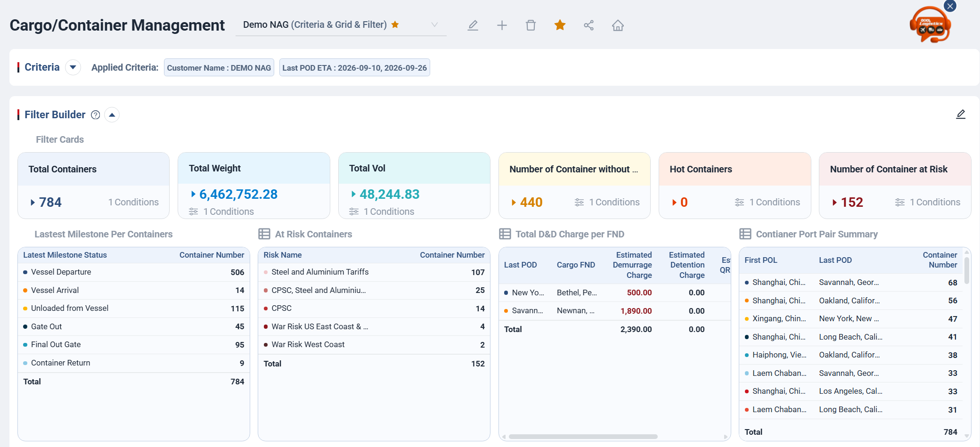The image size is (980, 447).
Task: Sort by First POL column header
Action: (761, 260)
